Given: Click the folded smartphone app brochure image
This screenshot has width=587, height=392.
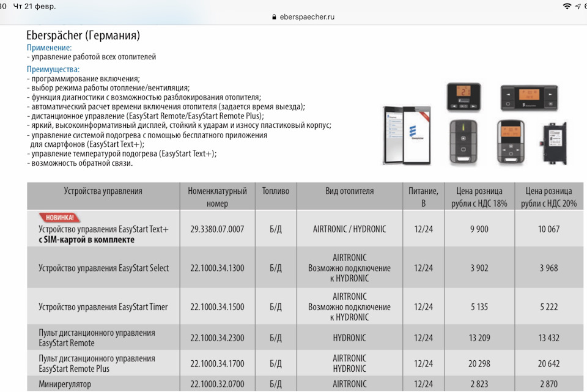Looking at the screenshot, I should (407, 136).
